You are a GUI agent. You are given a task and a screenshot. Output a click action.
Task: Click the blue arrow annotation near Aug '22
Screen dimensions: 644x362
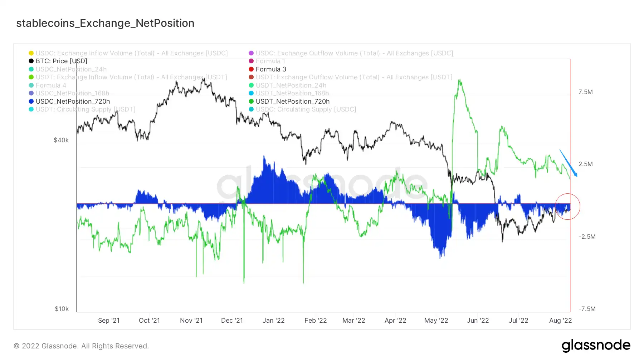[x=569, y=163]
